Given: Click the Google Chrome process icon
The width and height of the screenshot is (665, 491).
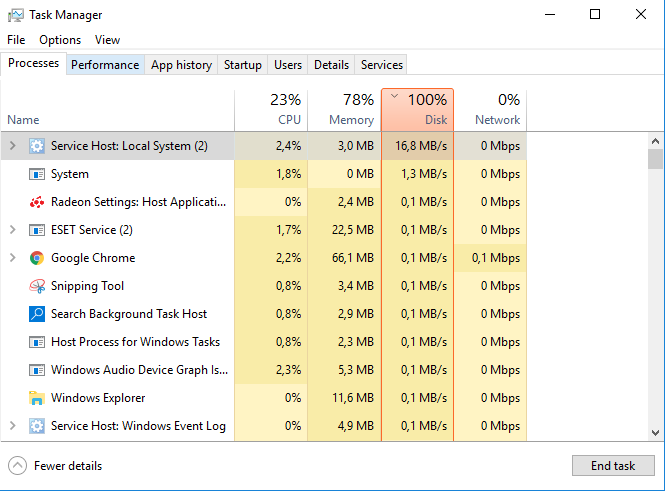Looking at the screenshot, I should coord(37,258).
